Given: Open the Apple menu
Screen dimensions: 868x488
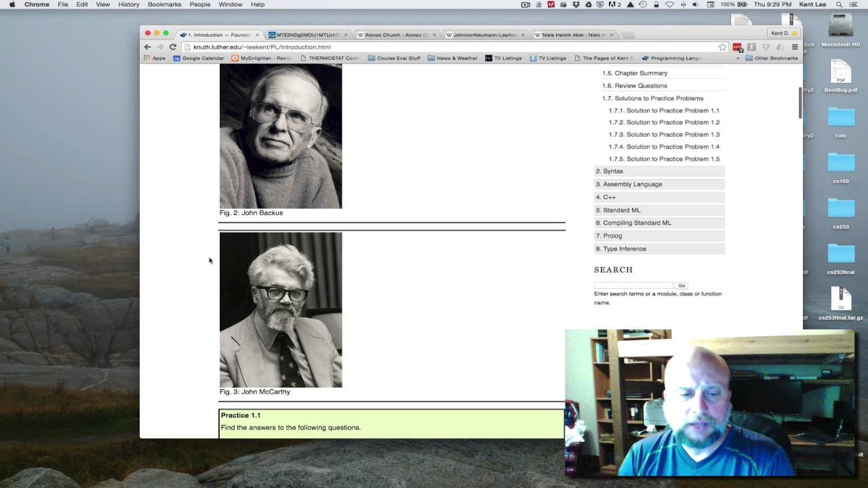Looking at the screenshot, I should click(12, 4).
